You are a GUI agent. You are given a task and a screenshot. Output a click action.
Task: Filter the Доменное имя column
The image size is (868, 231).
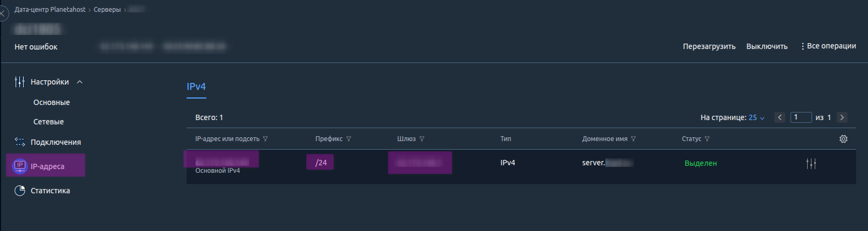633,139
